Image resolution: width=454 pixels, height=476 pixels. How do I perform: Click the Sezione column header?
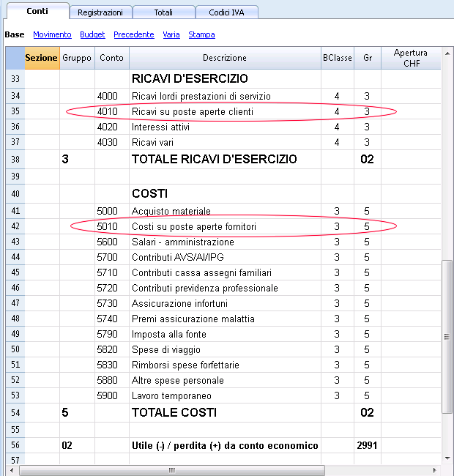[42, 58]
